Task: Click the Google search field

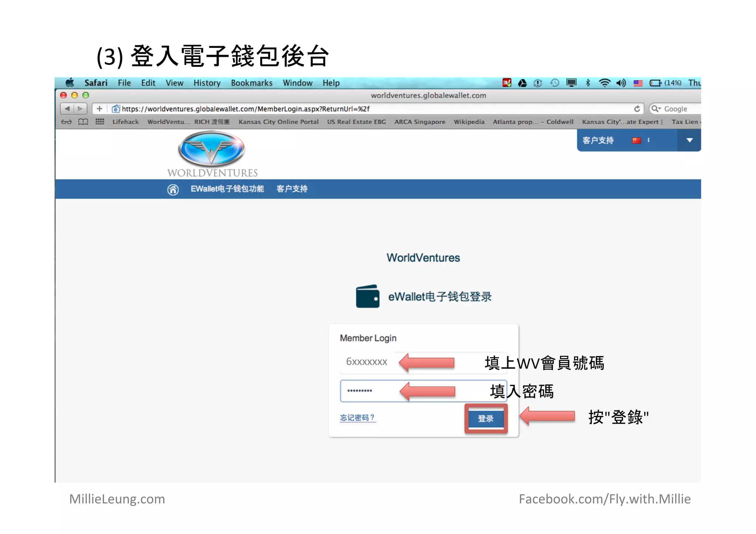Action: [x=675, y=108]
